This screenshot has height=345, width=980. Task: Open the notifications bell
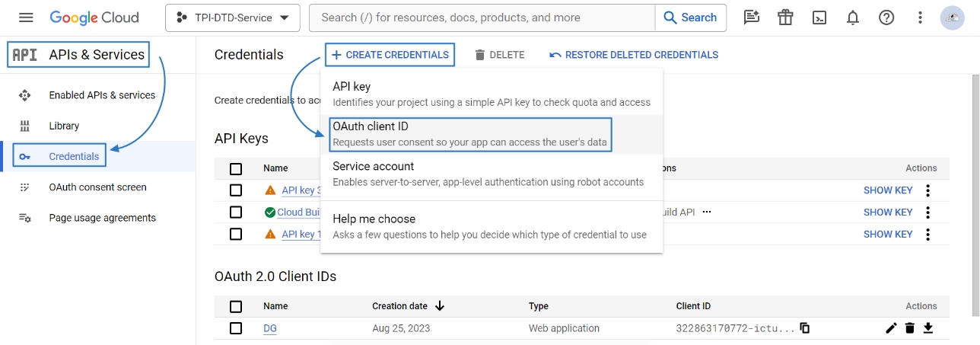tap(853, 18)
